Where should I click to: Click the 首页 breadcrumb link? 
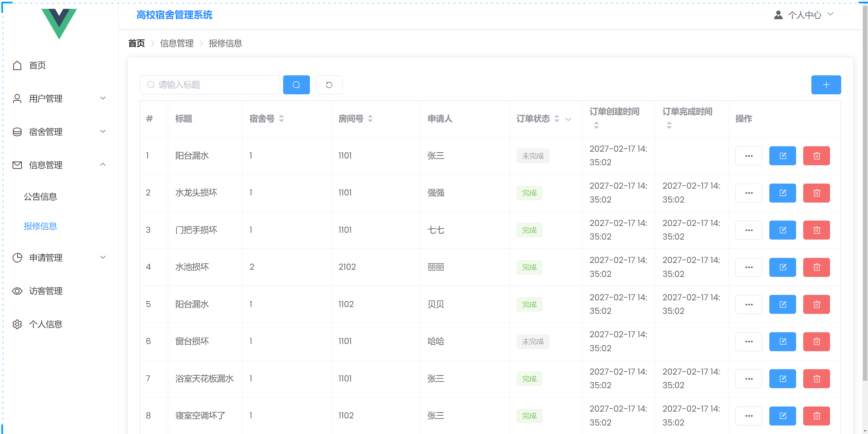pos(136,43)
